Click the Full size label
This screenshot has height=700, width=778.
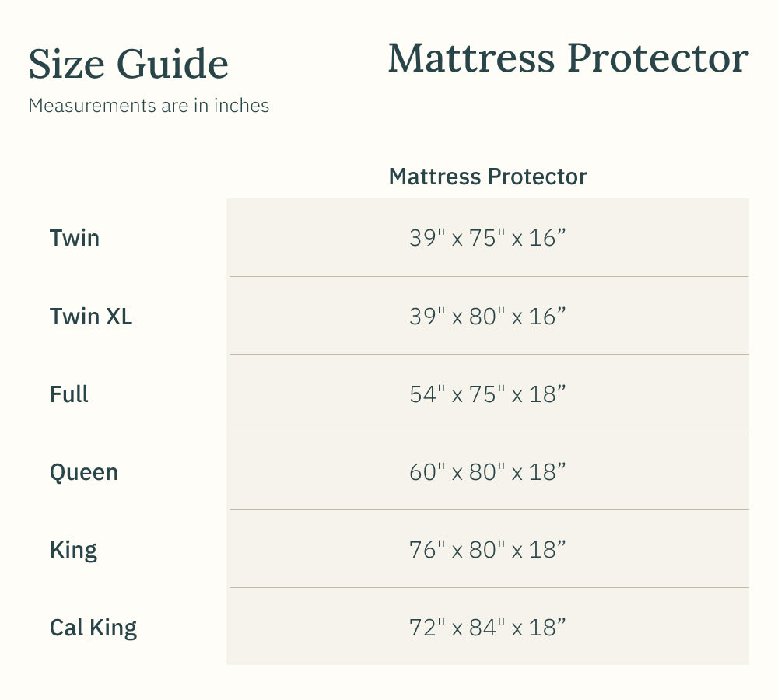pos(69,394)
